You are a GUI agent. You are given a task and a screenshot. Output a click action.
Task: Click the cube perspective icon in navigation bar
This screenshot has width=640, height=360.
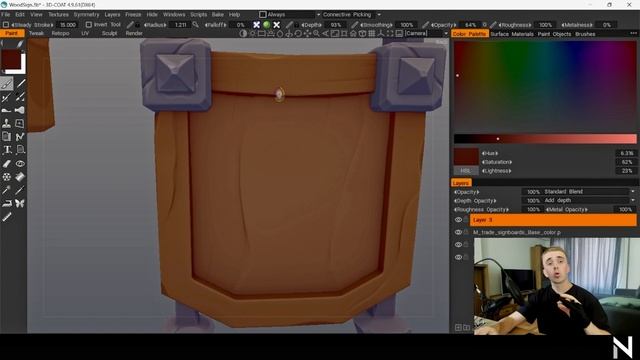(x=362, y=33)
